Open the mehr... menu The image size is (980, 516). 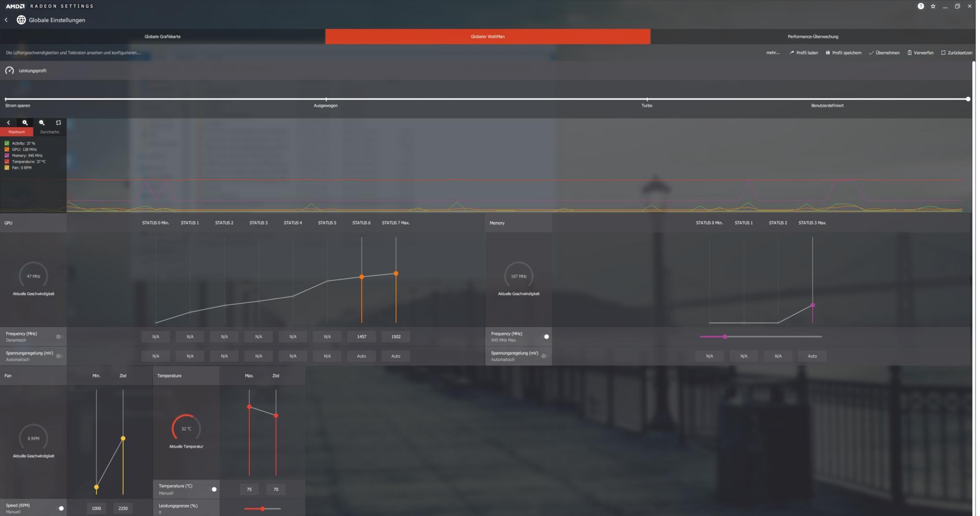(772, 53)
